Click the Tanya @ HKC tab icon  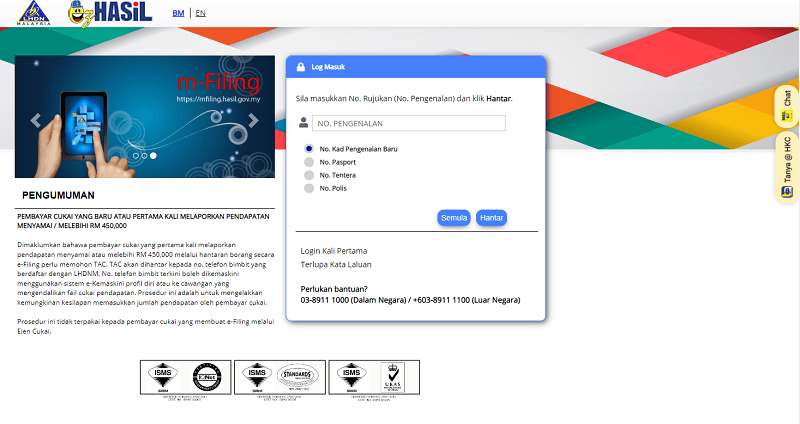[787, 192]
